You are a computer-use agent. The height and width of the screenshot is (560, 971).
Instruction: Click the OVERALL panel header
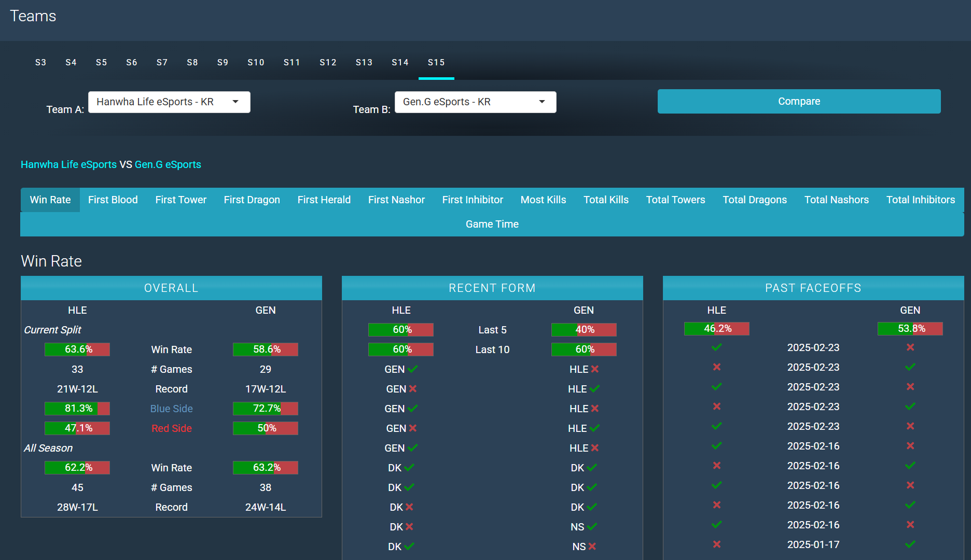171,288
